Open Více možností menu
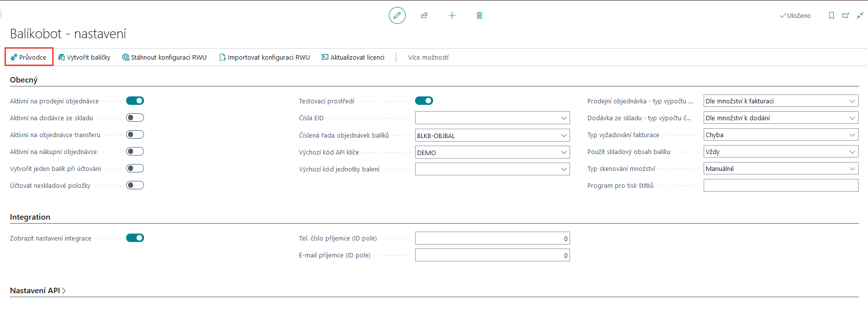 click(428, 58)
